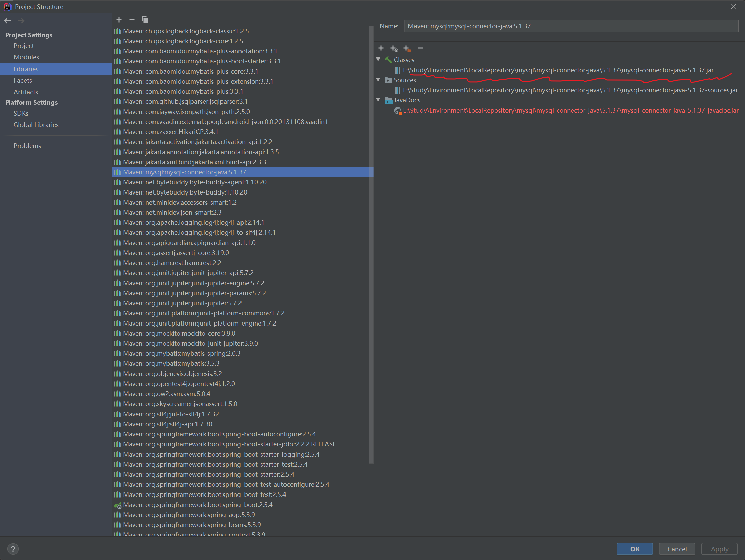Open help with question mark button
This screenshot has width=745, height=560.
13,549
